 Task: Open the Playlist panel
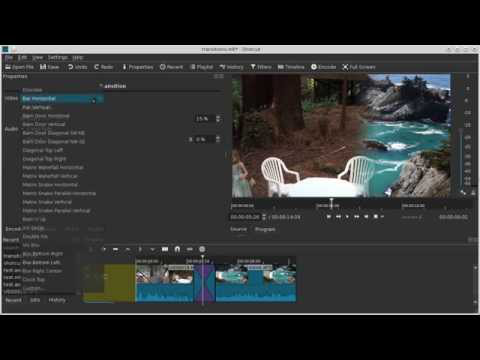[201, 67]
